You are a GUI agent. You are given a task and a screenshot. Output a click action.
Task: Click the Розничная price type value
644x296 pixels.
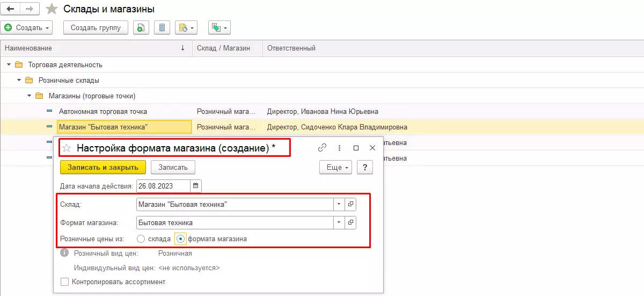tap(175, 253)
